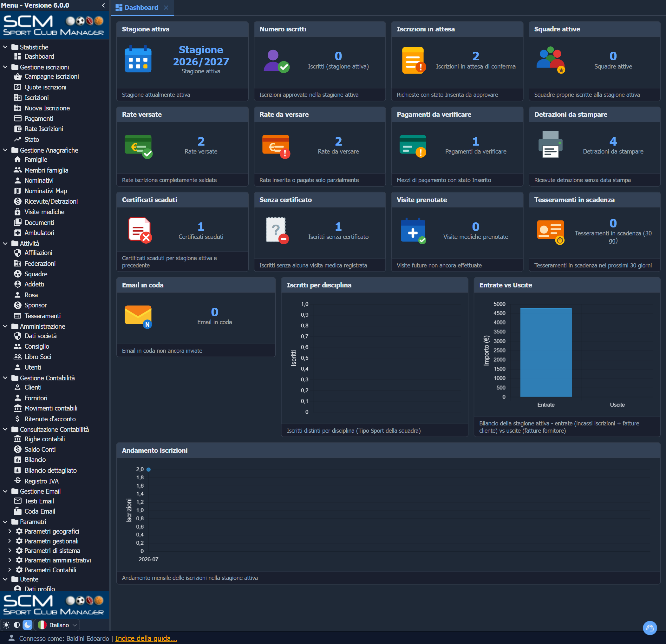Collapse the menu panel with arrow

103,5
